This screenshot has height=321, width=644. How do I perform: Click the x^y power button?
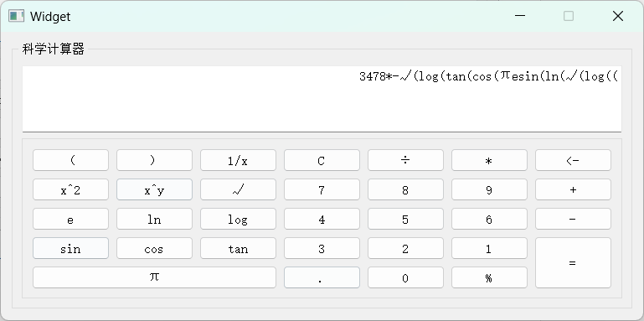pos(154,189)
